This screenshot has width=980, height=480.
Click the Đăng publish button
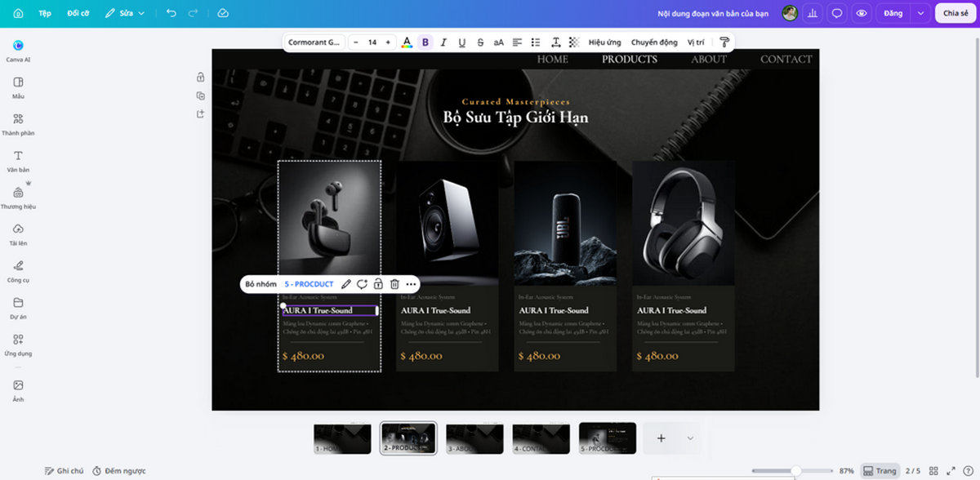pyautogui.click(x=893, y=13)
